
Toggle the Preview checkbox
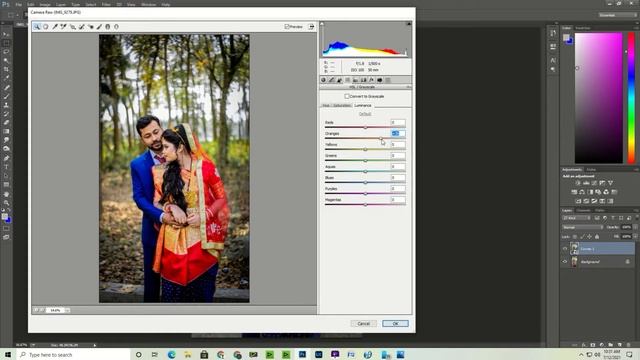(287, 27)
